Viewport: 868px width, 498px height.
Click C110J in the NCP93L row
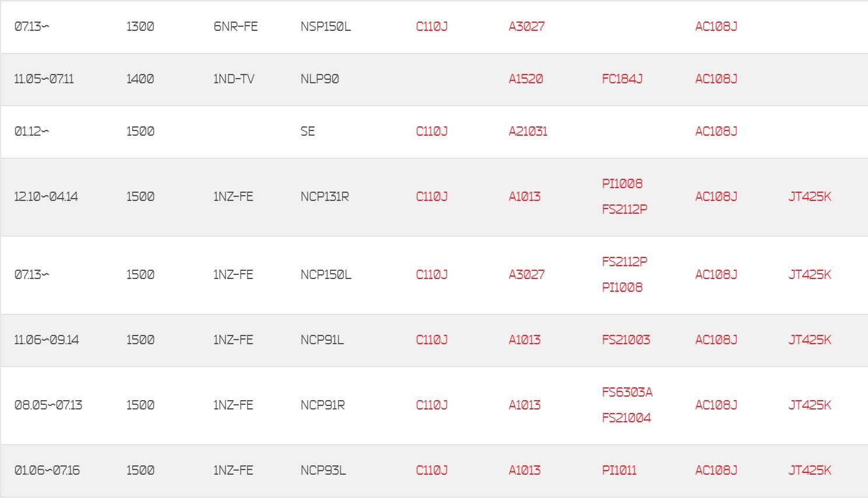431,470
